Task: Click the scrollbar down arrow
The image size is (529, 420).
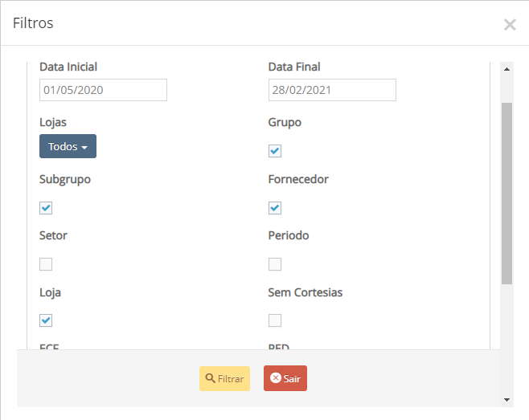Action: [506, 400]
